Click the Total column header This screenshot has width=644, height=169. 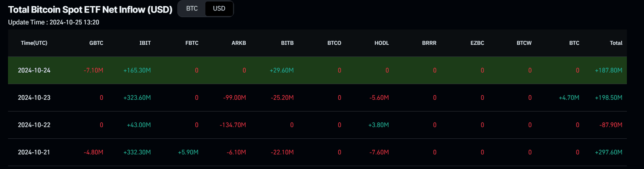tap(616, 43)
